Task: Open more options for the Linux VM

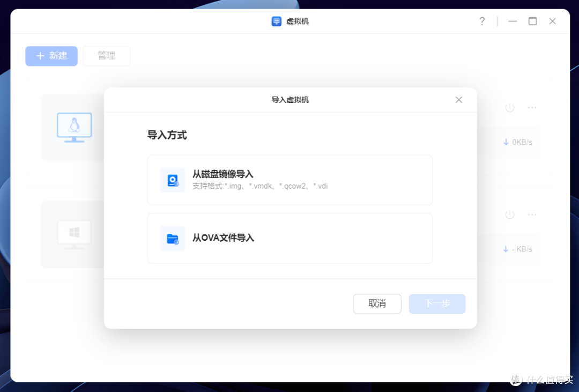Action: tap(532, 107)
